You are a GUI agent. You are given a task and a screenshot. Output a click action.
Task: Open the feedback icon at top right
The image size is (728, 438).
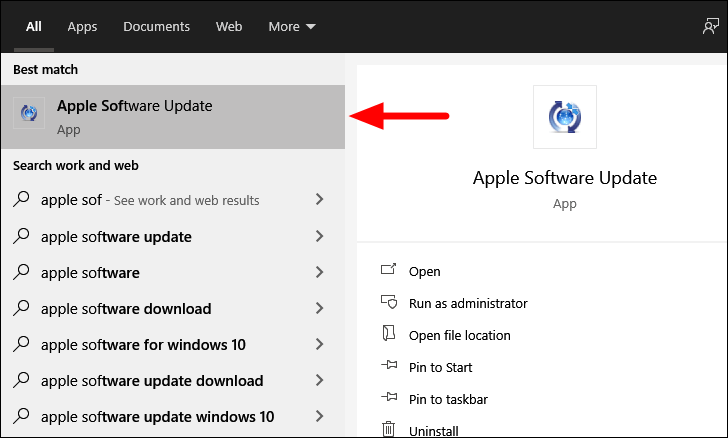coord(710,26)
